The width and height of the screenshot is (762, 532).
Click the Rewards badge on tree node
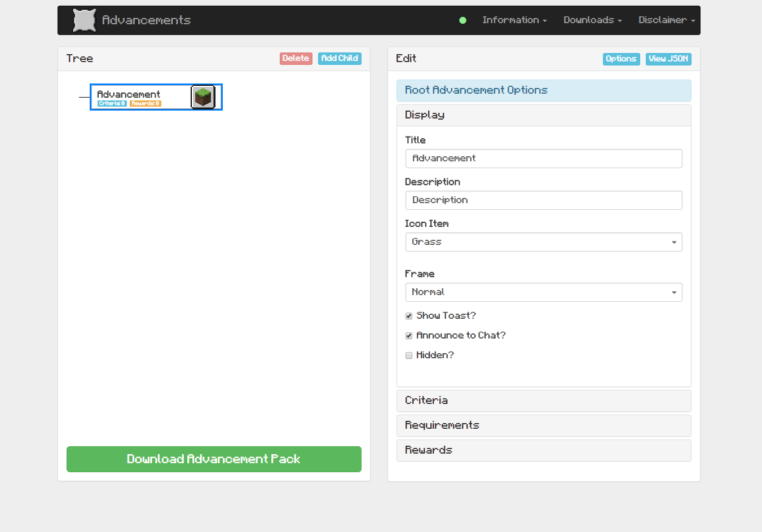146,104
